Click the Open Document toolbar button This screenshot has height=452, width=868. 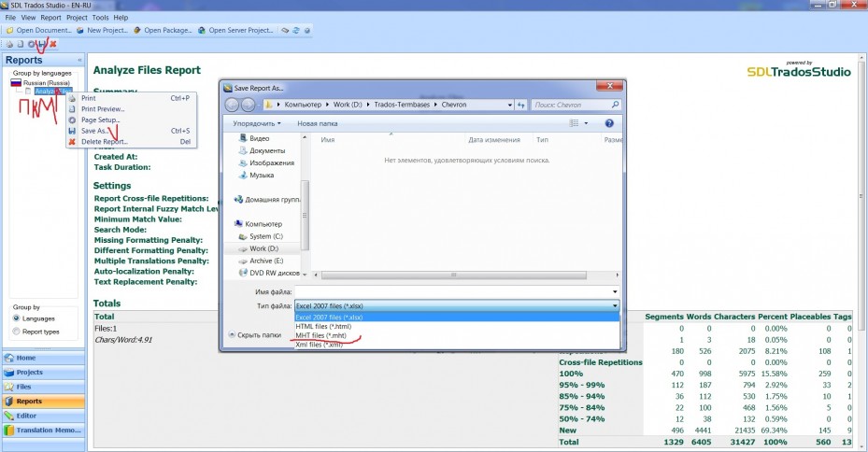(38, 31)
